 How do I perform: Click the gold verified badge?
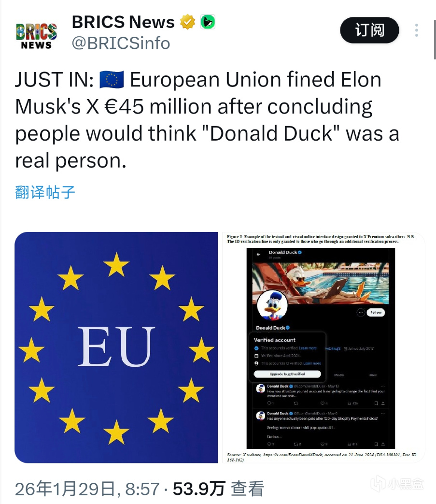(187, 22)
